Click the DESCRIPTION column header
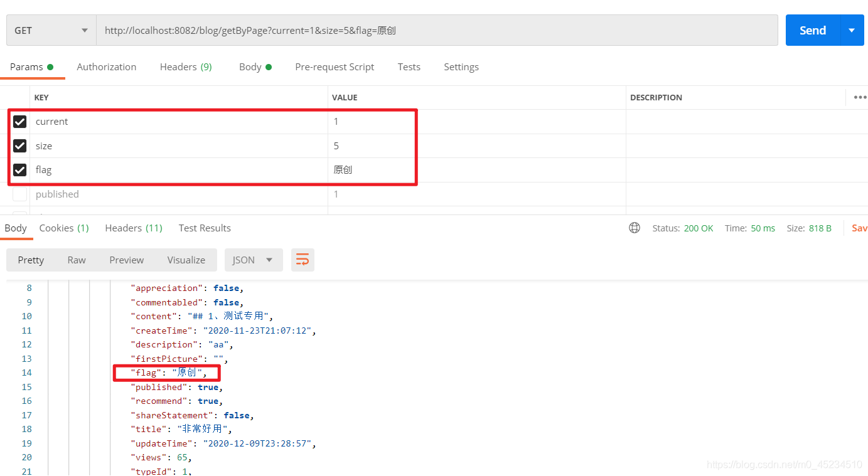This screenshot has width=868, height=476. click(x=656, y=97)
